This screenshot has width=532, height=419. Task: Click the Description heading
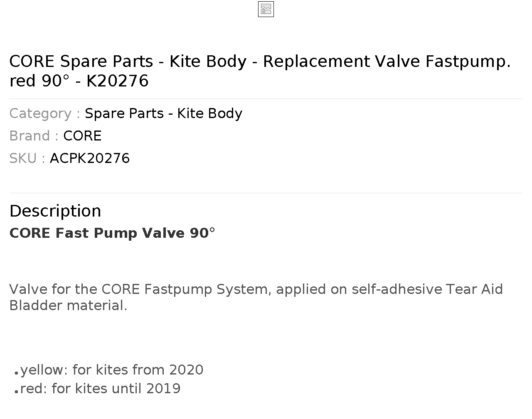55,211
